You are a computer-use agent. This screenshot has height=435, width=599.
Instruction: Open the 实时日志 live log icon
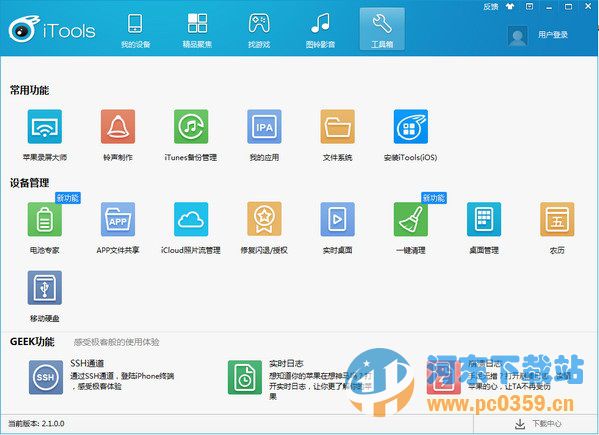(x=245, y=377)
